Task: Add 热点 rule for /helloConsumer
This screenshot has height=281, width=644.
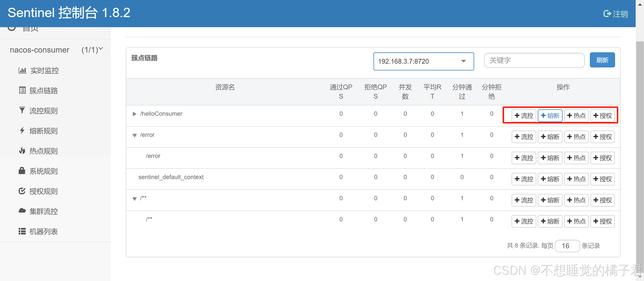Action: point(576,116)
